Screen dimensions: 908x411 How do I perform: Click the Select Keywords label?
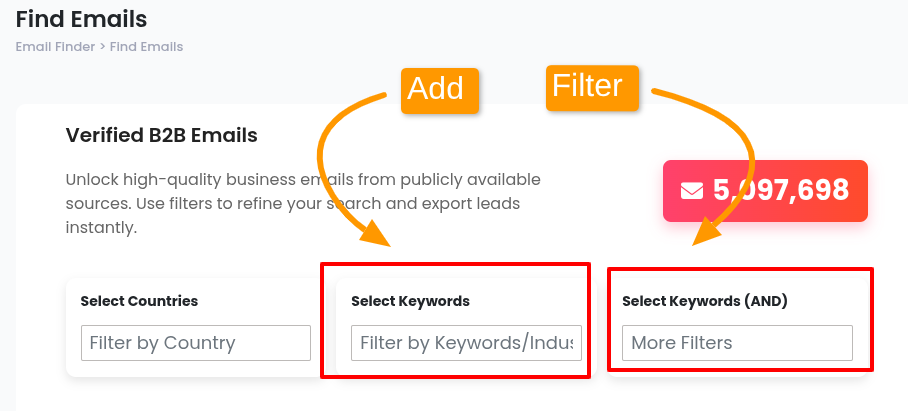pos(410,301)
